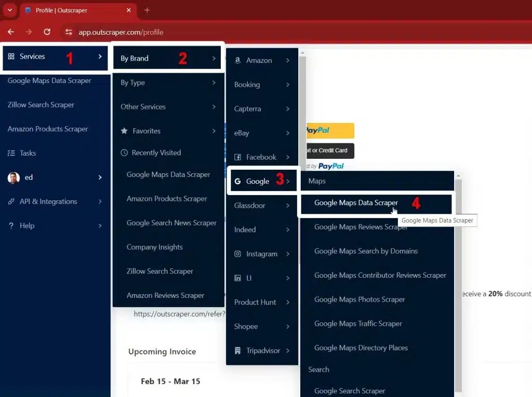Image resolution: width=532 pixels, height=397 pixels.
Task: Click the outscraper.com/refer referral link text
Action: click(179, 313)
